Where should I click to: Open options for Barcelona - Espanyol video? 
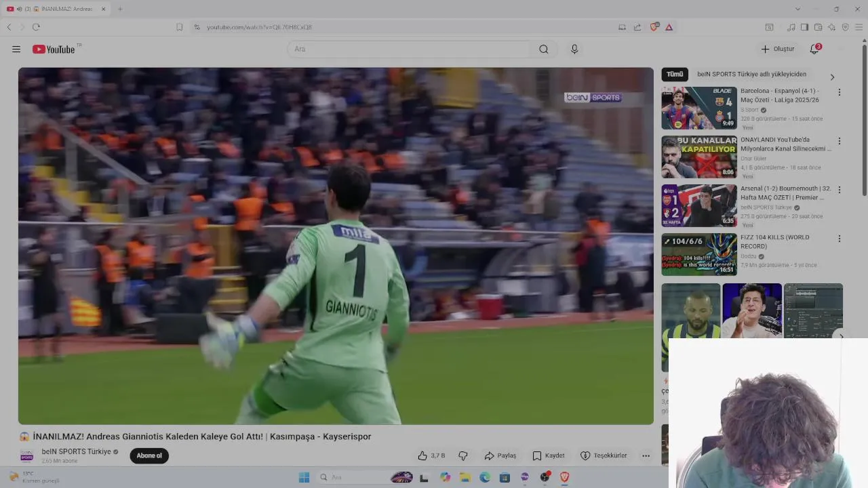(x=839, y=92)
